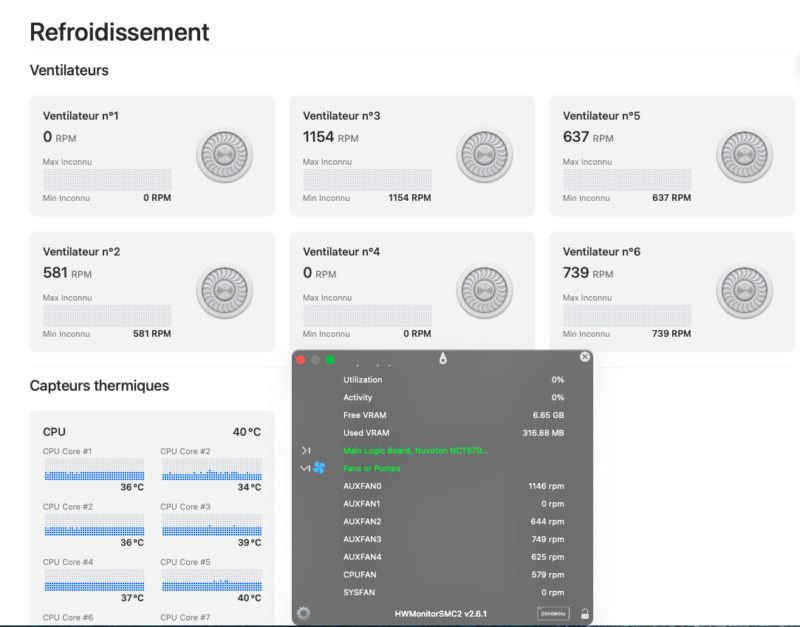Select the Fans or Pumps group label
The height and width of the screenshot is (627, 800).
pos(371,468)
